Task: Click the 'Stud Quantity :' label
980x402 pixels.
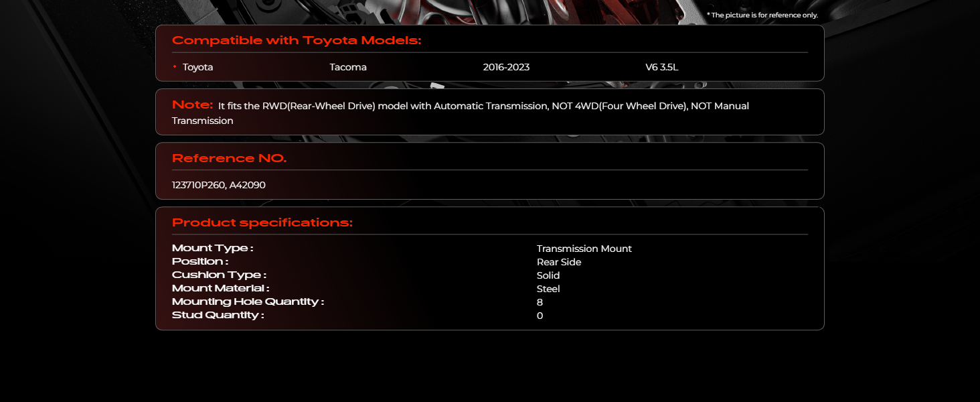Action: point(218,315)
